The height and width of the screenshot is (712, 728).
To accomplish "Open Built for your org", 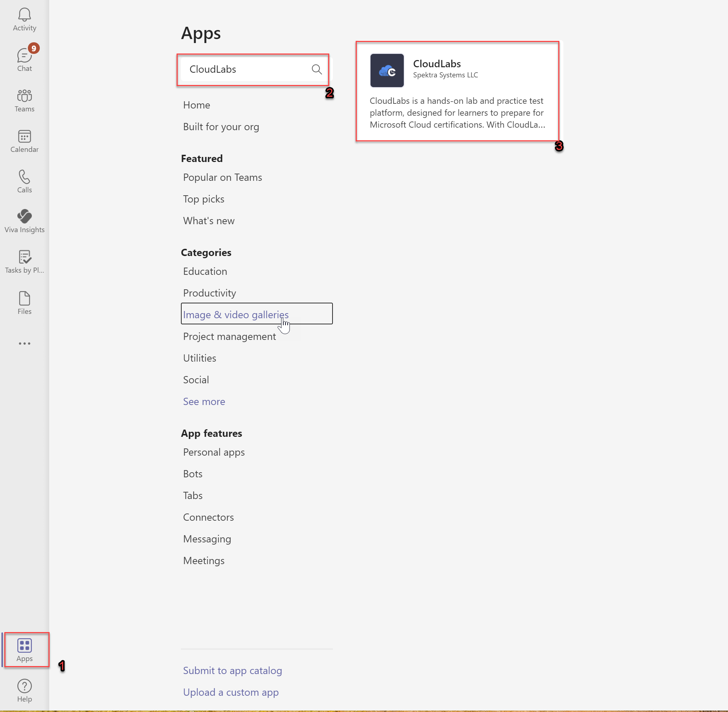I will click(221, 127).
